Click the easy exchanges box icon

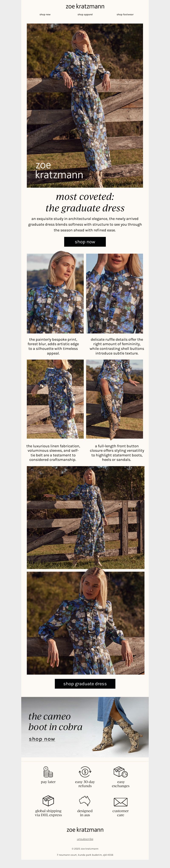(x=120, y=772)
